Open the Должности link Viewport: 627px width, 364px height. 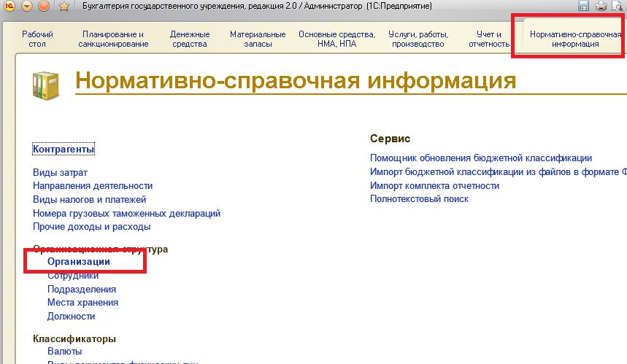(72, 317)
